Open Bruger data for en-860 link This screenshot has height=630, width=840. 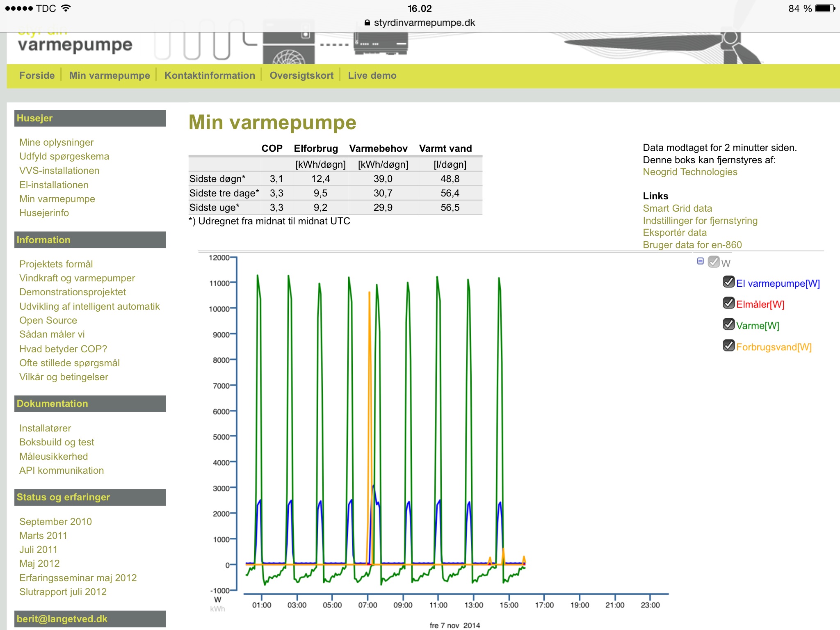click(x=692, y=245)
